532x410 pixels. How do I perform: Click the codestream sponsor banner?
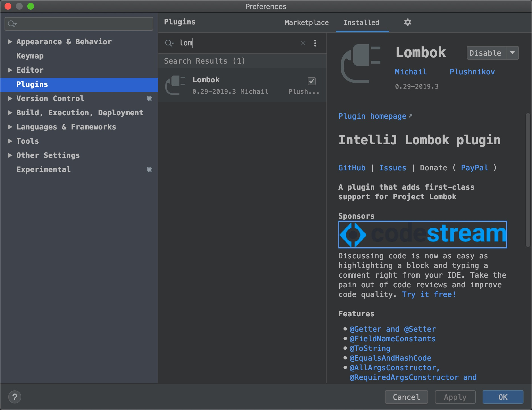(x=423, y=235)
